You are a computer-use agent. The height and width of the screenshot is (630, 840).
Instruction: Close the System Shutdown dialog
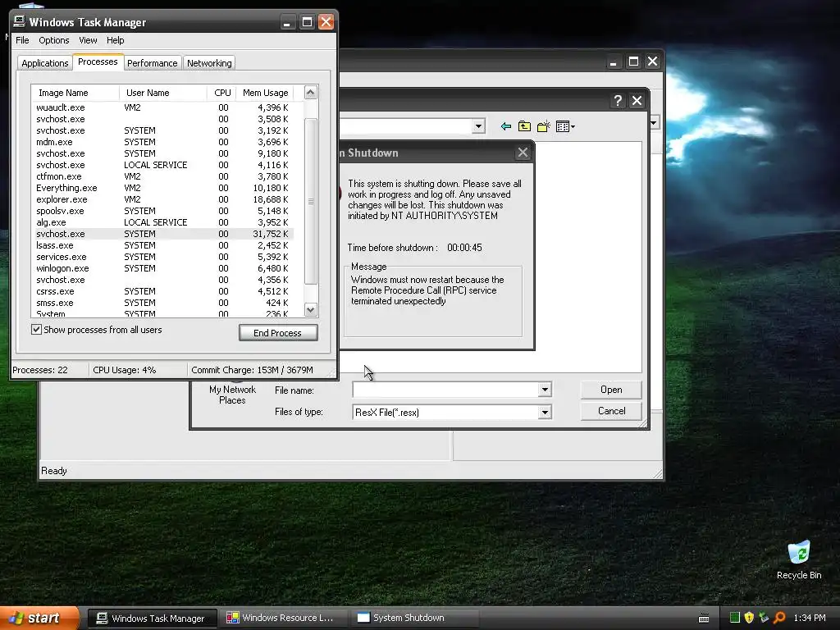523,153
